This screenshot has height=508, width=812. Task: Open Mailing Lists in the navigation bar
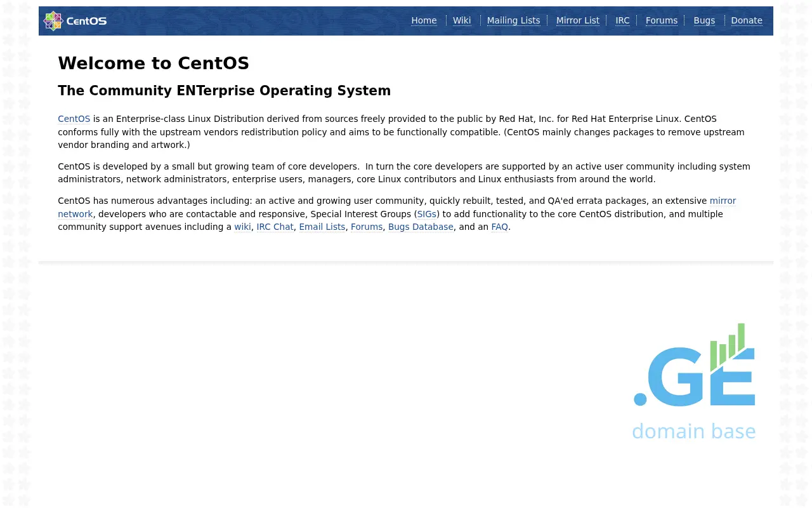(x=513, y=20)
